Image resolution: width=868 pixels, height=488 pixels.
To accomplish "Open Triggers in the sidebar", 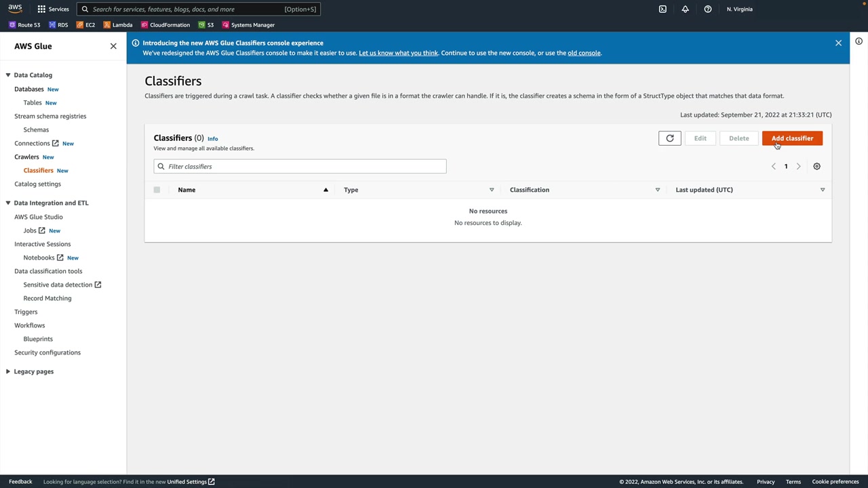I will (x=26, y=312).
